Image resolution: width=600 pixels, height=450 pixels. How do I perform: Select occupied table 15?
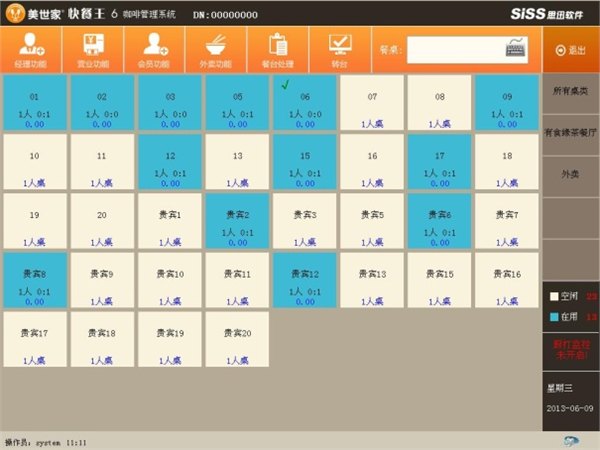(305, 162)
